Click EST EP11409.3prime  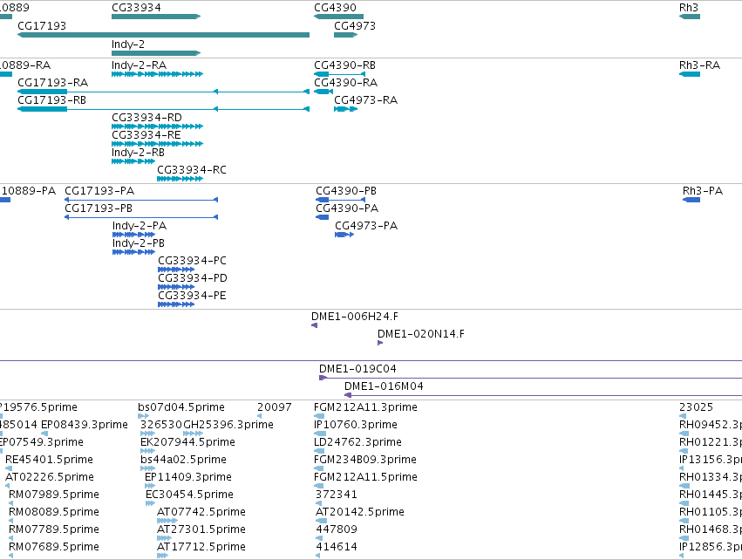150,486
